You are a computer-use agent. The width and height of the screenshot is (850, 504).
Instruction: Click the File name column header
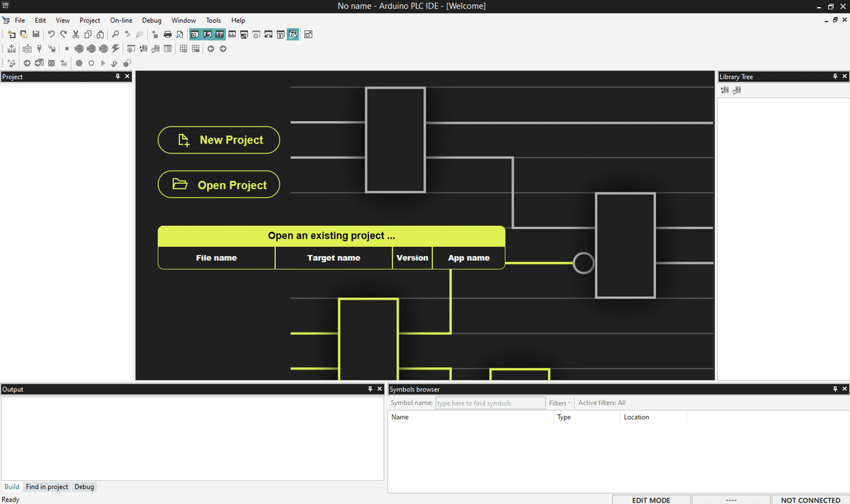click(216, 258)
